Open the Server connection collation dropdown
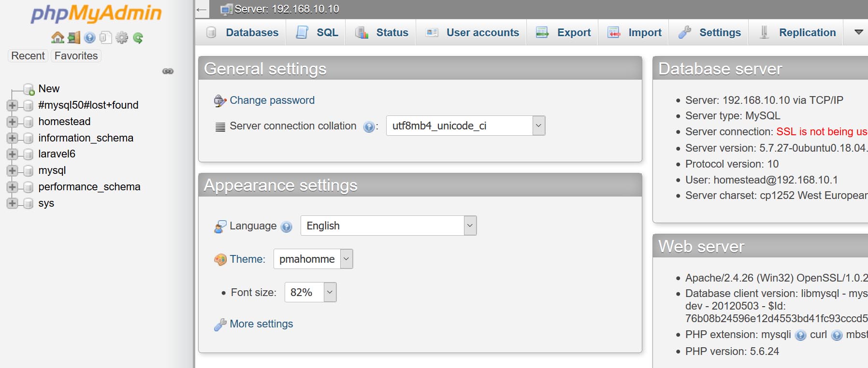The width and height of the screenshot is (868, 368). [465, 126]
